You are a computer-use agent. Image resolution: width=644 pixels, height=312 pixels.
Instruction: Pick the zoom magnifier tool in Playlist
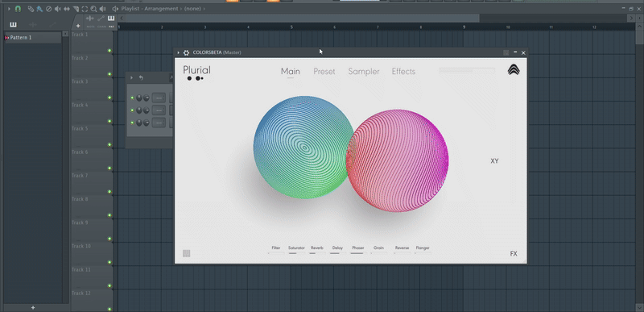point(93,9)
